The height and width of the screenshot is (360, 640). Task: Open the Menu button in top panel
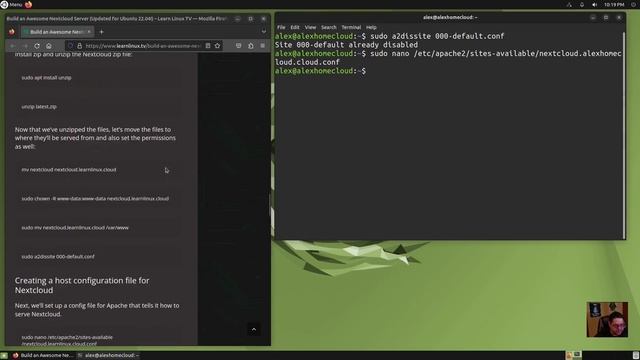click(x=11, y=4)
